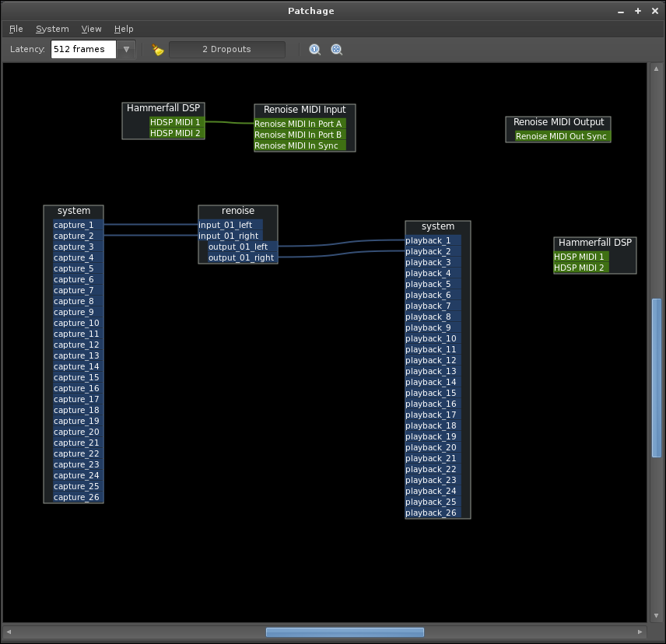Select the Renoise MIDI In Port A port
Image resolution: width=666 pixels, height=644 pixels.
(x=298, y=124)
